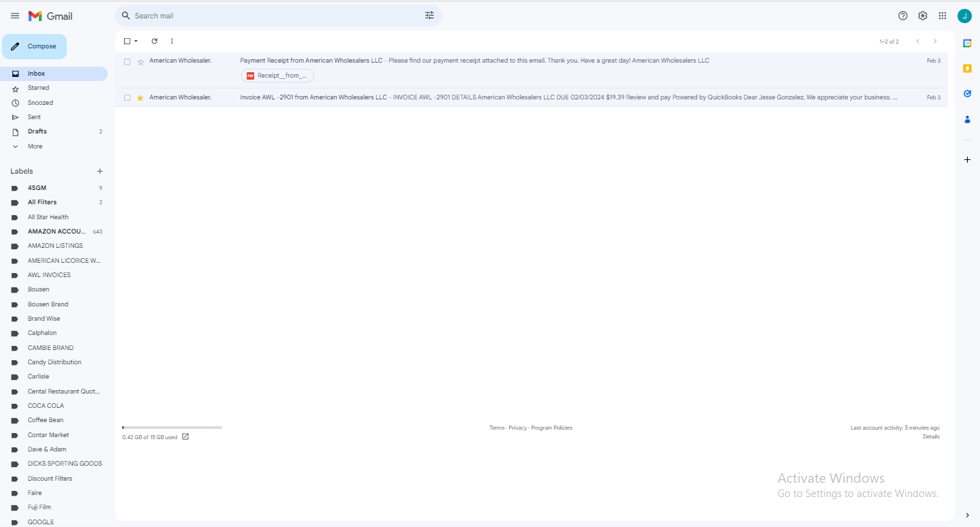The width and height of the screenshot is (980, 527).
Task: Open Google Contacts side panel
Action: 967,119
